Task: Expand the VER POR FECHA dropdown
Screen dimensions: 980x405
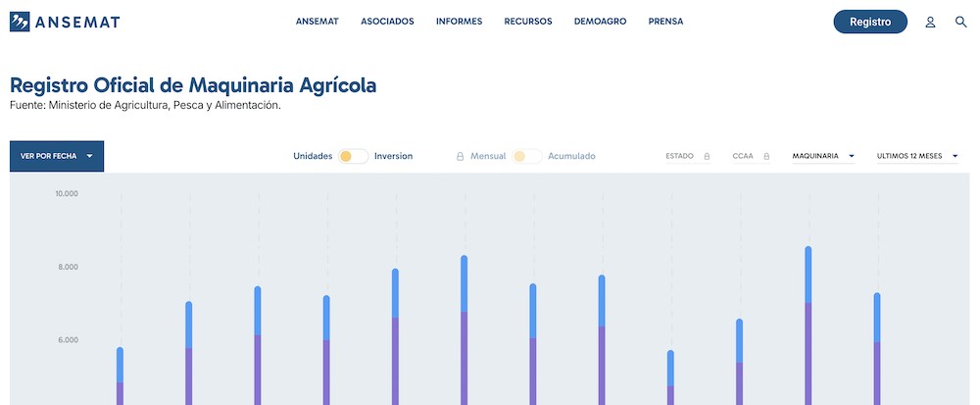Action: click(57, 156)
